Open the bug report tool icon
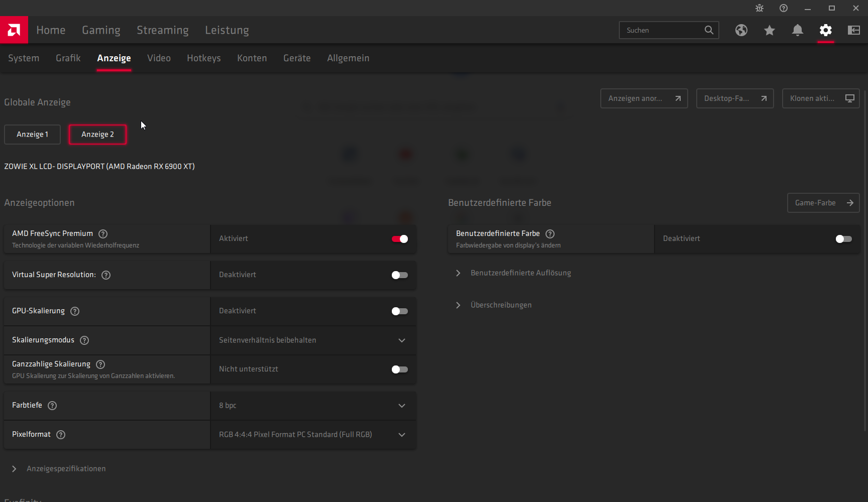 [x=759, y=8]
